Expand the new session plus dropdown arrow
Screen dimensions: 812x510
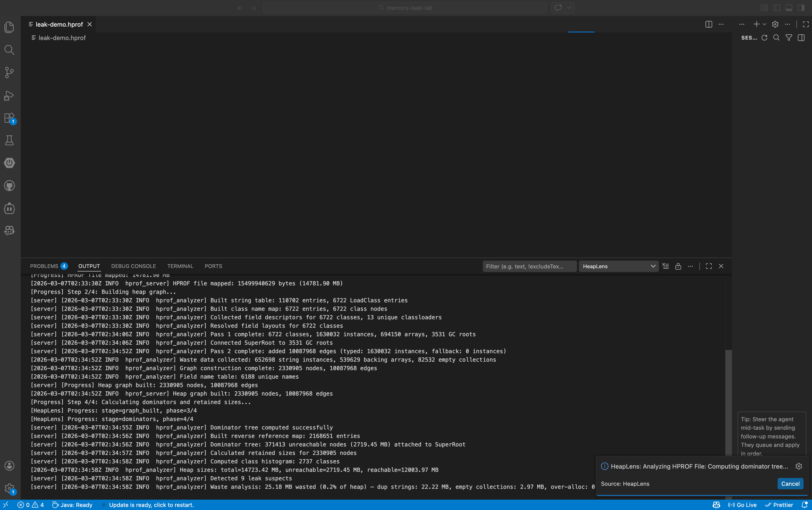tap(764, 24)
